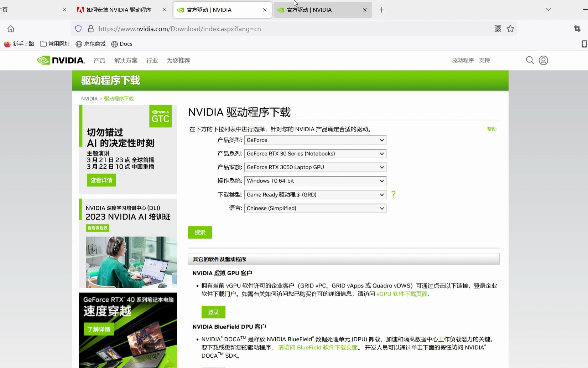588x368 pixels.
Task: Click the green 登录 button
Action: point(213,312)
